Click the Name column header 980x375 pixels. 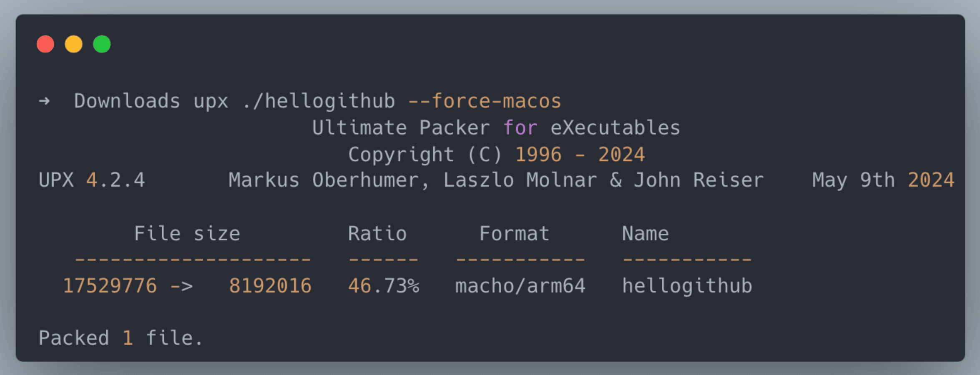(x=646, y=233)
